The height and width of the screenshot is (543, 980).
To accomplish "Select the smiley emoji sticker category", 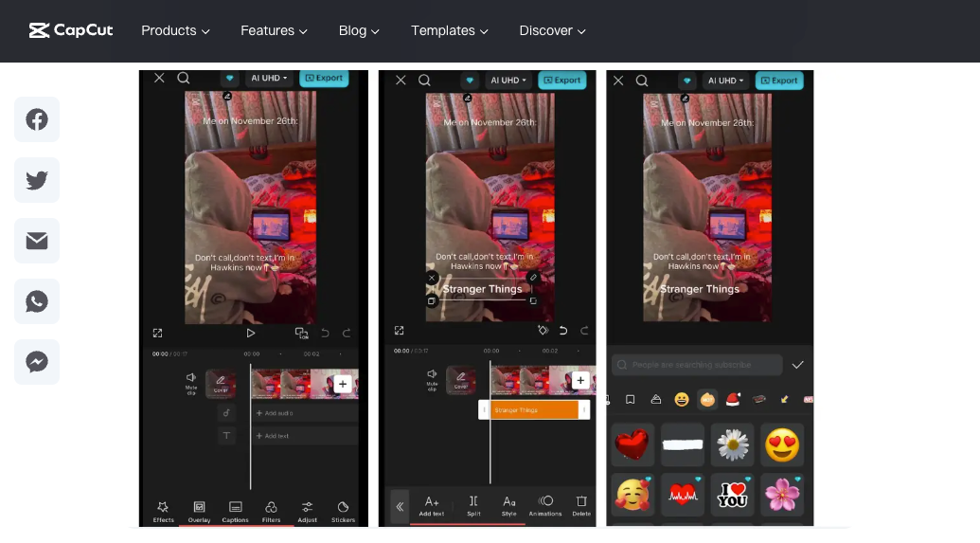I will (x=681, y=399).
